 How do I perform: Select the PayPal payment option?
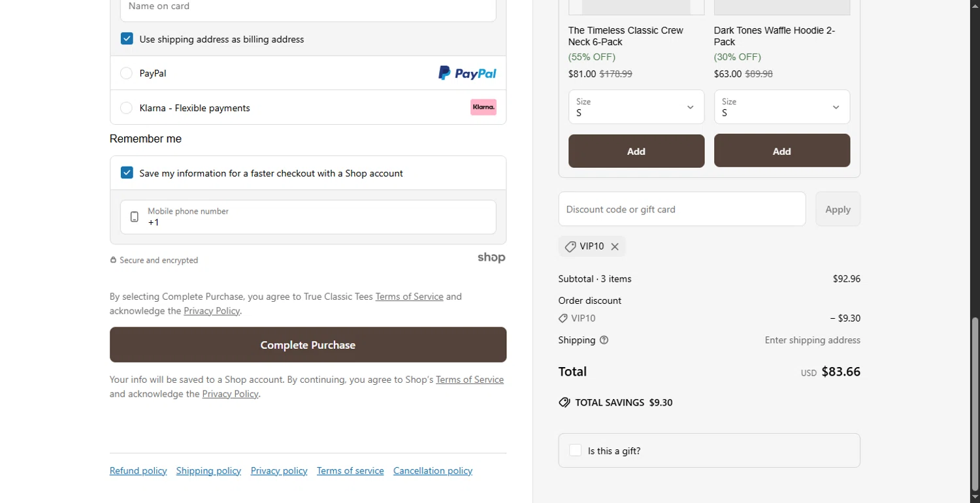click(127, 73)
